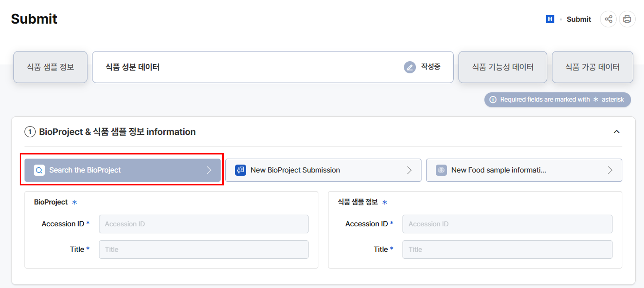Switch to the 식품 샘플 정보 tab
The image size is (644, 288).
click(50, 67)
